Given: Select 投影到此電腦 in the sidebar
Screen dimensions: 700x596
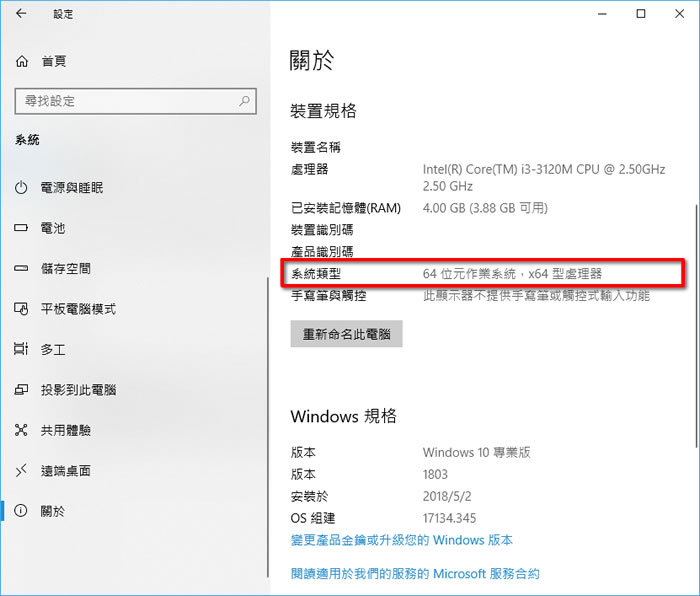Looking at the screenshot, I should point(78,390).
